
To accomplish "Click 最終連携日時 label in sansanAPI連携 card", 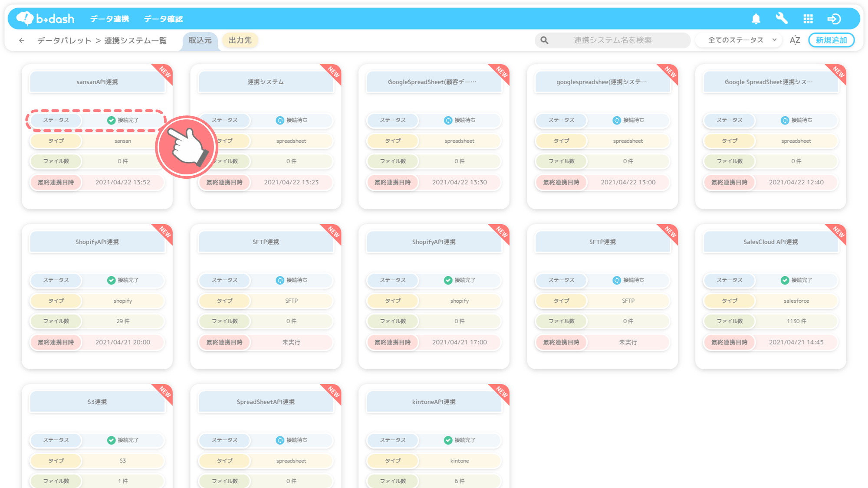I will (56, 183).
